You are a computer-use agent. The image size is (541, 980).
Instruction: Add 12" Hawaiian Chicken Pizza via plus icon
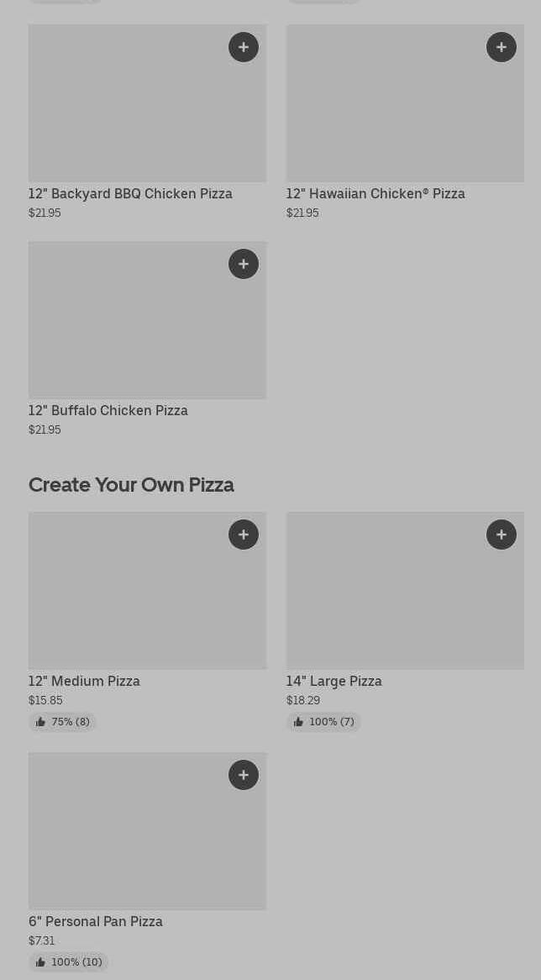click(x=502, y=47)
